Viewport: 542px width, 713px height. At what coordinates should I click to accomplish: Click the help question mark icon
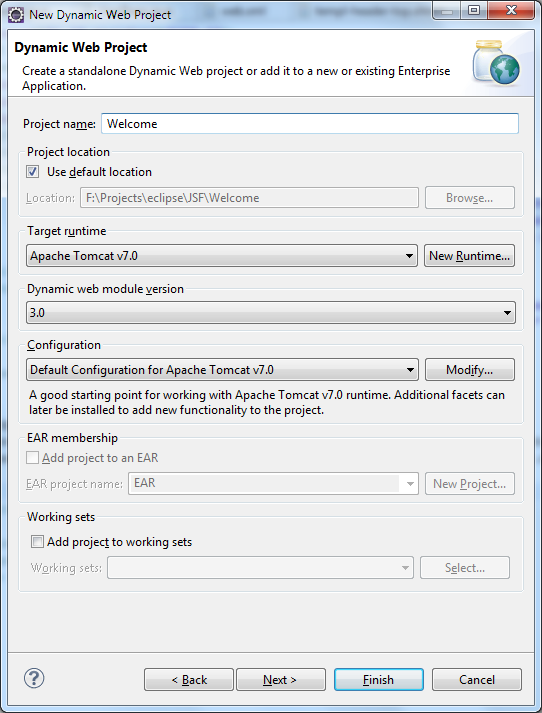click(34, 678)
